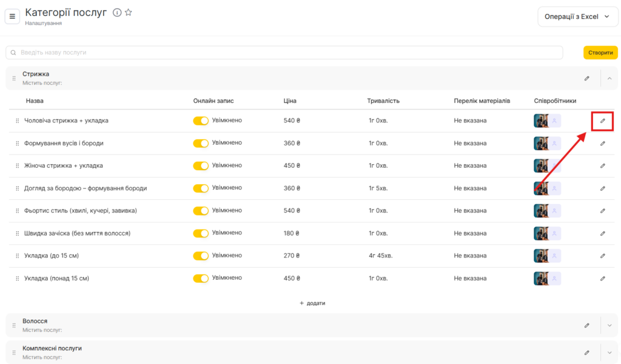Collapse the Стрижка category

[x=609, y=78]
